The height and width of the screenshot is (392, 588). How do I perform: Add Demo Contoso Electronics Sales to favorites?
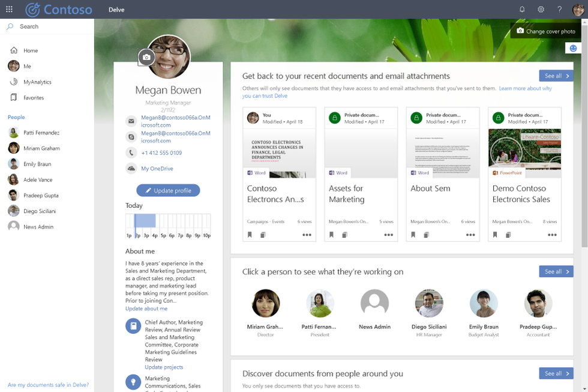click(x=495, y=235)
